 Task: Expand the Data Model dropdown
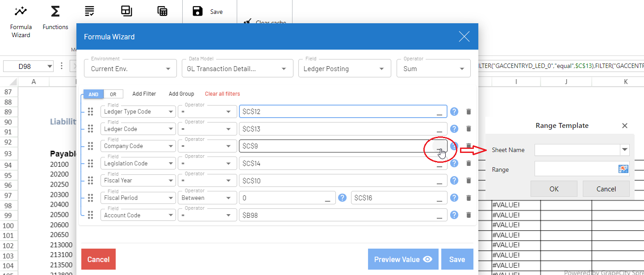pos(284,69)
